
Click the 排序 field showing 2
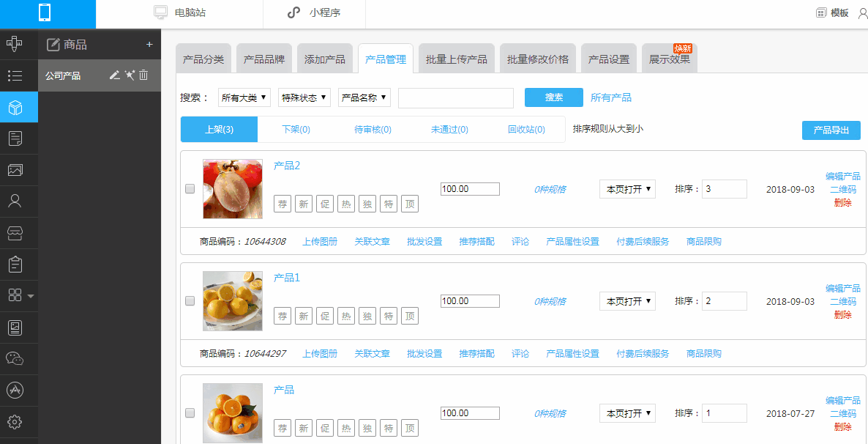724,301
